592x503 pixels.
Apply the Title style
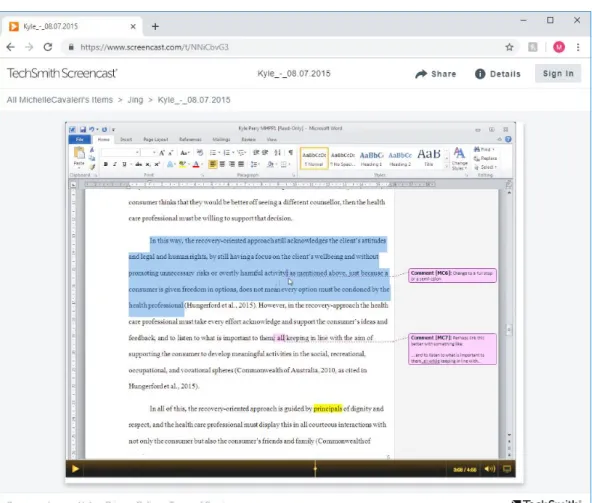[429, 158]
